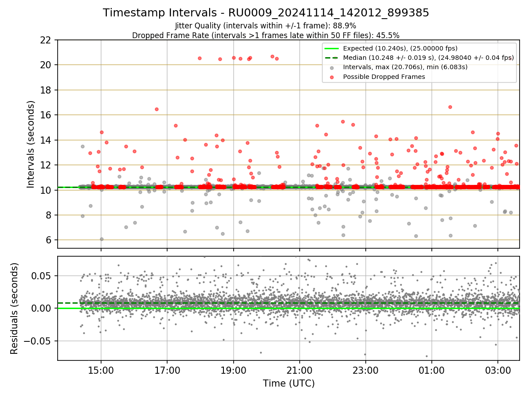532x399 pixels.
Task: Click the Jitter Quality 88.9% subtitle line
Action: pyautogui.click(x=266, y=26)
